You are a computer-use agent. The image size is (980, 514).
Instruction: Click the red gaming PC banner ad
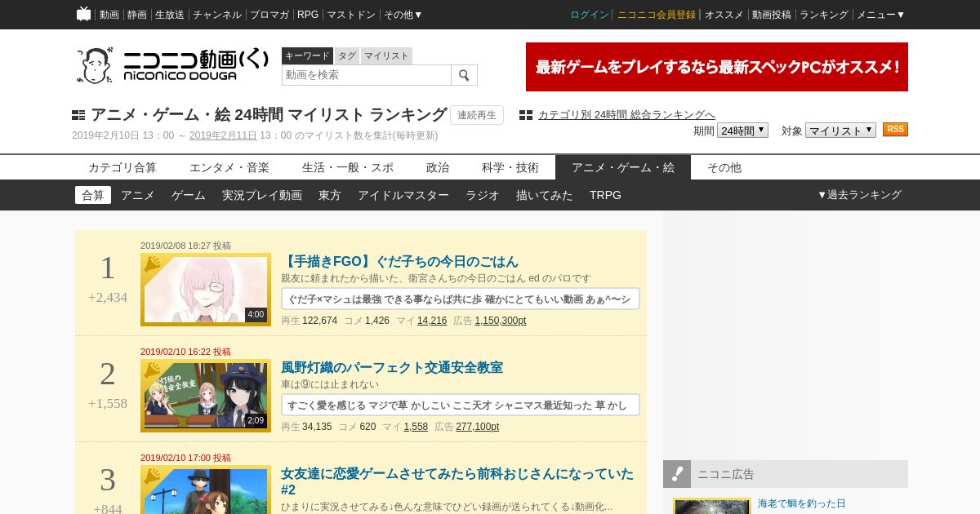tap(717, 67)
